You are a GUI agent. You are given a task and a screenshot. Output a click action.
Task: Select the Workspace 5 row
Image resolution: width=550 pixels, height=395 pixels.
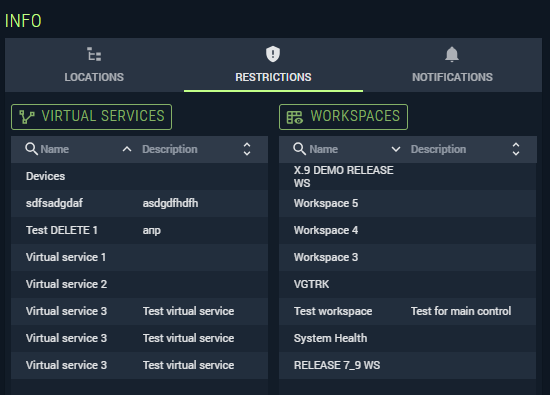pos(408,203)
